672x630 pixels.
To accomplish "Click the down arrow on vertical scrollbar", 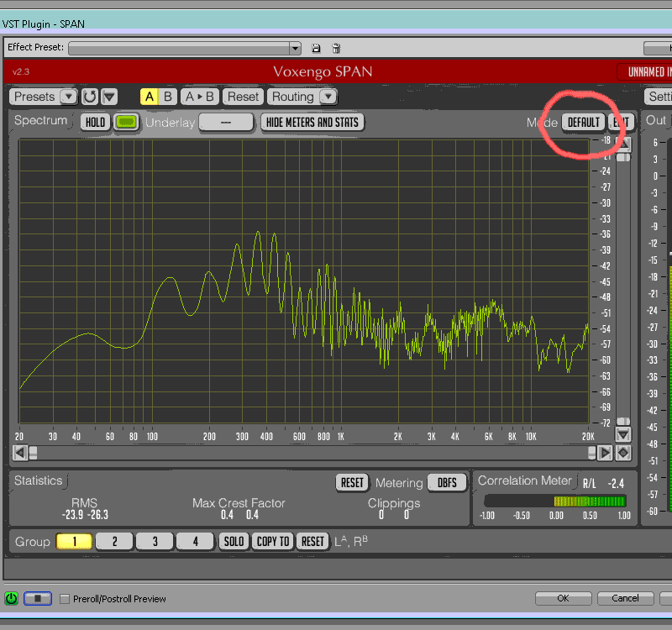I will pyautogui.click(x=622, y=434).
